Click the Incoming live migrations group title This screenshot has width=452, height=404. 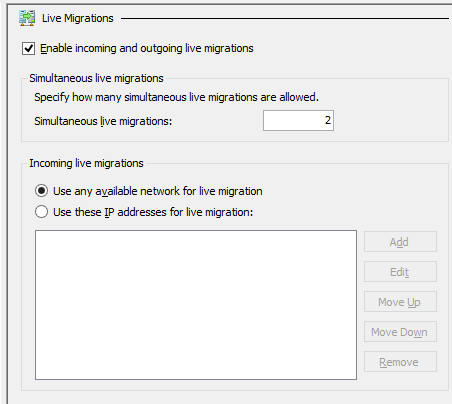[86, 163]
